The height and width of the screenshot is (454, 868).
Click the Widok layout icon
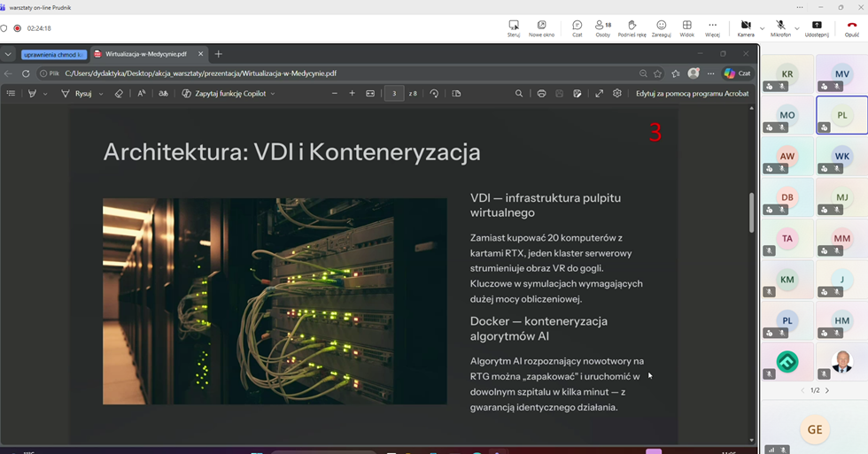click(686, 26)
